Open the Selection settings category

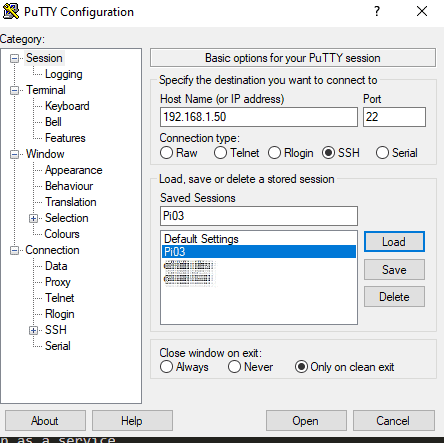pyautogui.click(x=67, y=218)
